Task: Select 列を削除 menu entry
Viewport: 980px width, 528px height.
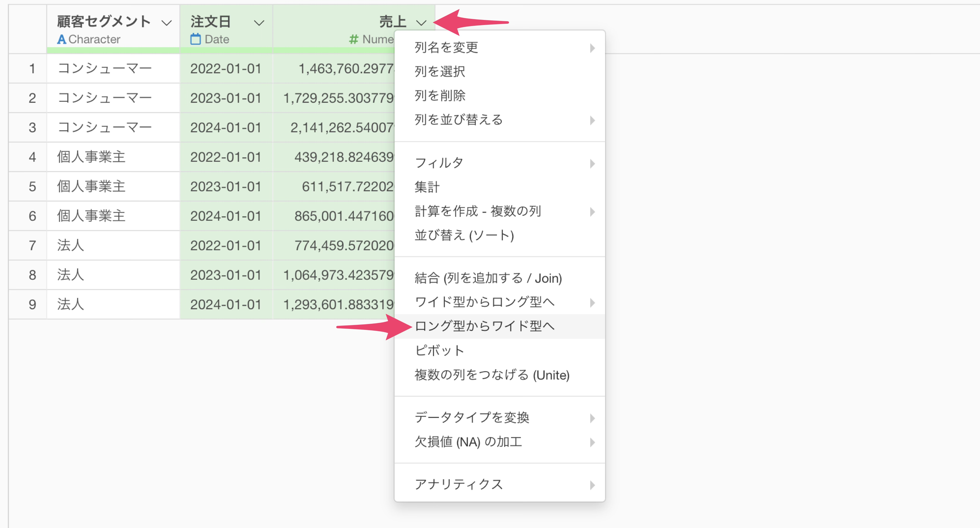Action: 440,95
